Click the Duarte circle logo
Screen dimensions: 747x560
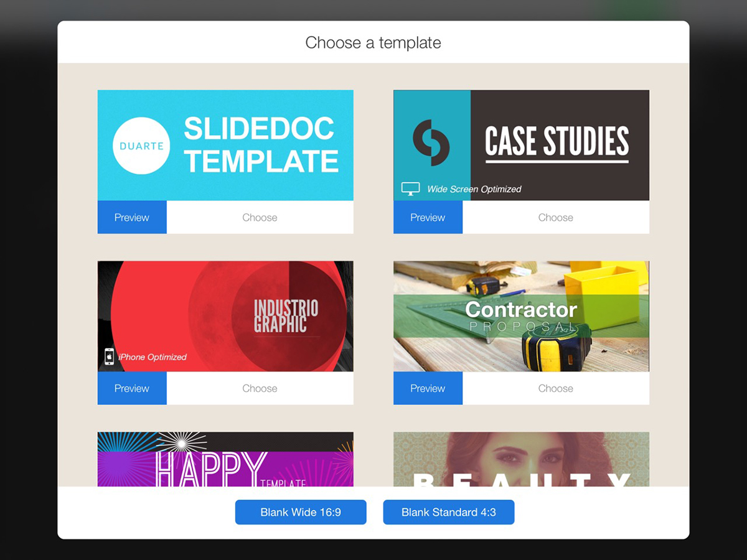141,146
